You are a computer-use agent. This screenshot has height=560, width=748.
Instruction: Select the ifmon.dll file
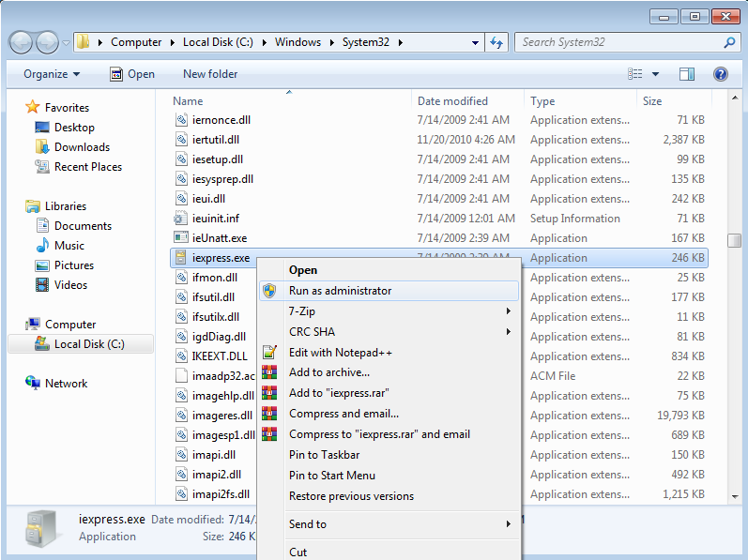215,278
